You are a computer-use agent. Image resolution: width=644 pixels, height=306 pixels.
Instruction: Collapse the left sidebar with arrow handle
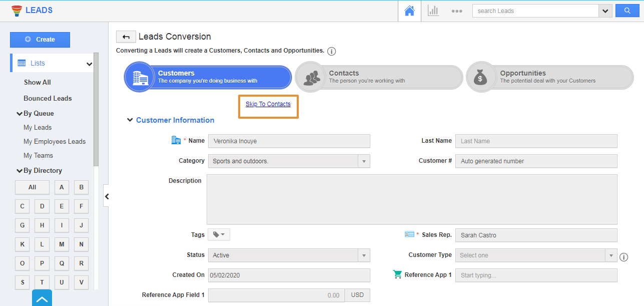point(106,197)
